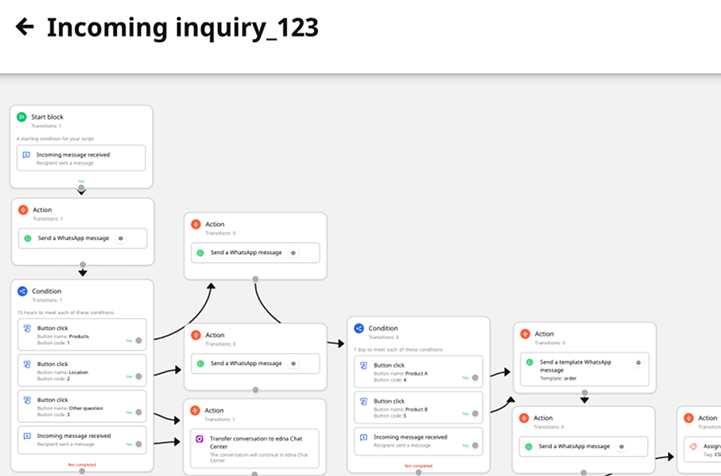Click 'Button name: Location' text

(63, 373)
